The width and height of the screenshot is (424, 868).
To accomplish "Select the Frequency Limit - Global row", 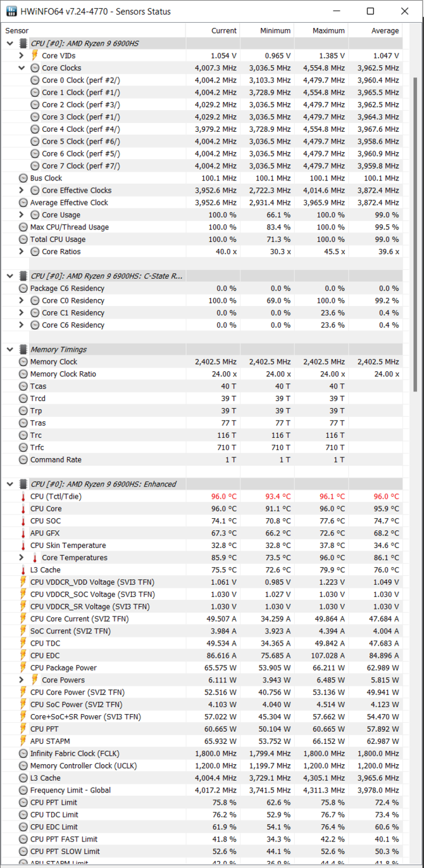I will [x=203, y=790].
